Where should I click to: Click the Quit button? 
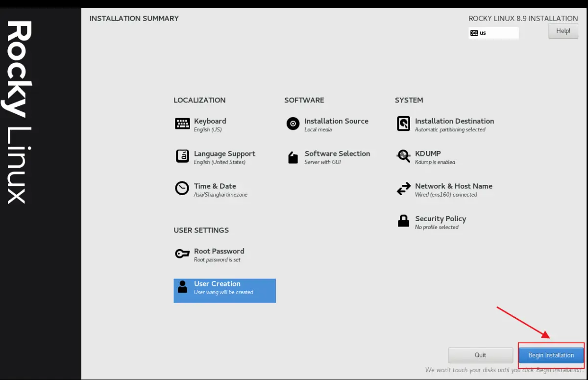coord(480,355)
